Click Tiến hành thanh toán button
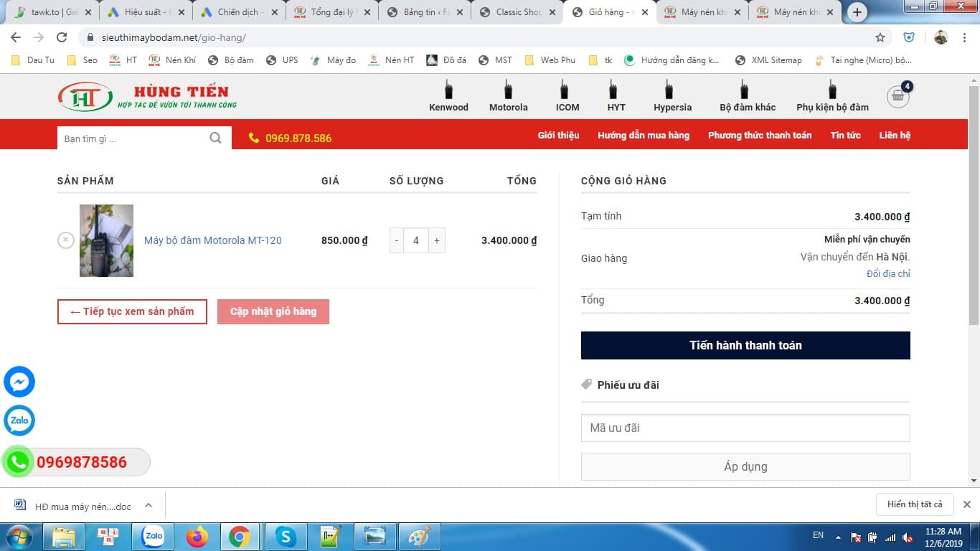Screen dimensions: 980x551 (x=745, y=345)
